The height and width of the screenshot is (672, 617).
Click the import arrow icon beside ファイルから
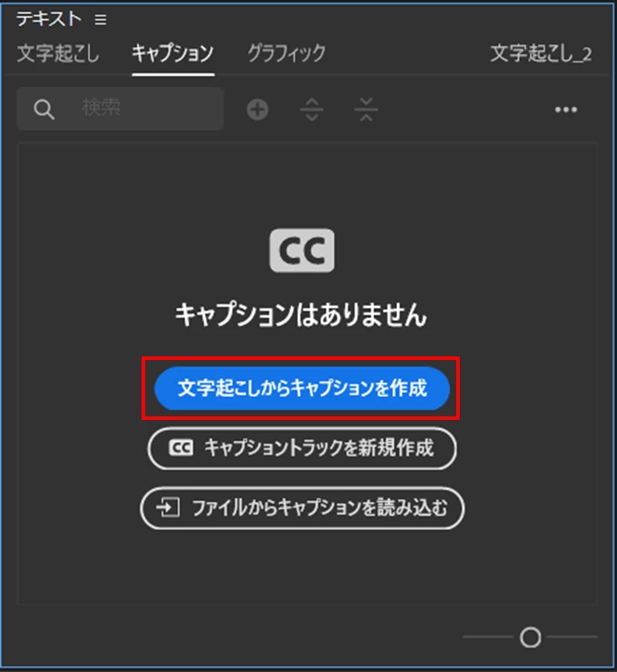168,508
